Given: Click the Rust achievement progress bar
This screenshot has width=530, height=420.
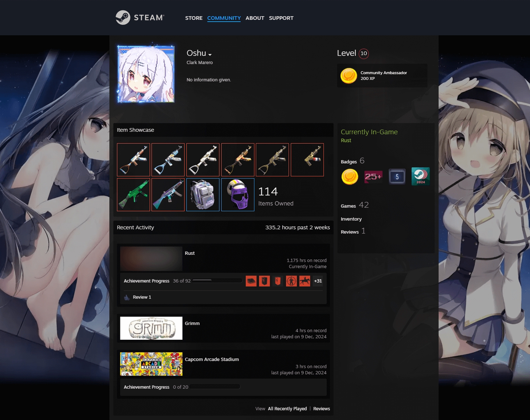Looking at the screenshot, I should point(217,281).
